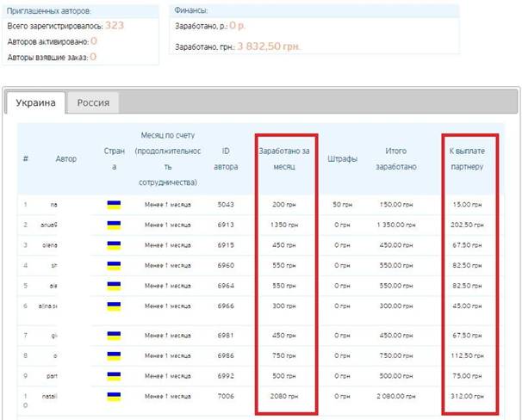Click the 2080 грн monthly earnings cell
The width and height of the screenshot is (522, 420).
284,396
